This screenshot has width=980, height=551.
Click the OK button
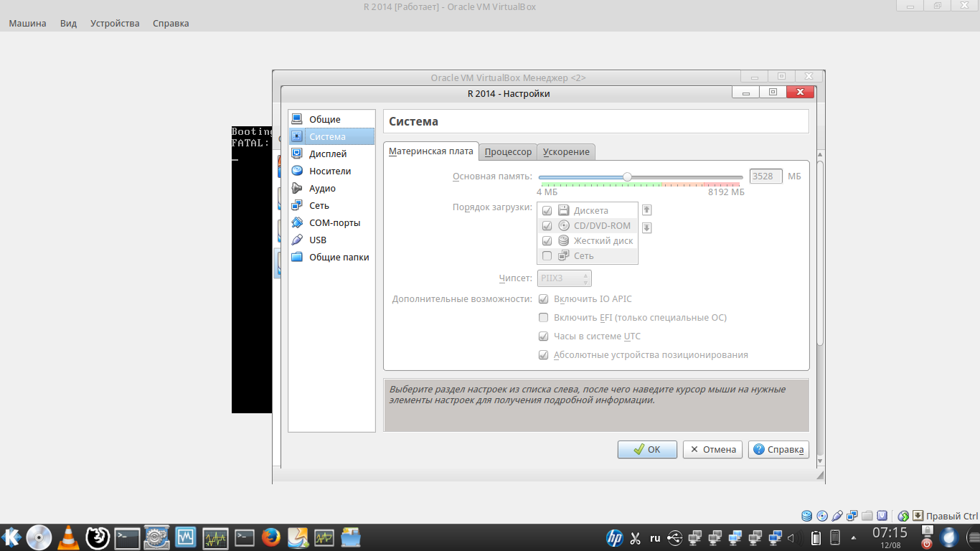click(647, 450)
